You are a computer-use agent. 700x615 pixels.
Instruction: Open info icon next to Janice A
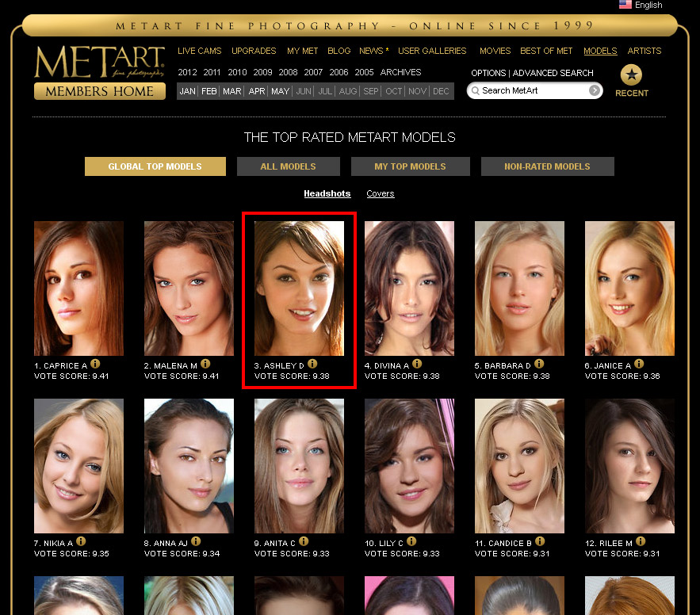tap(639, 364)
